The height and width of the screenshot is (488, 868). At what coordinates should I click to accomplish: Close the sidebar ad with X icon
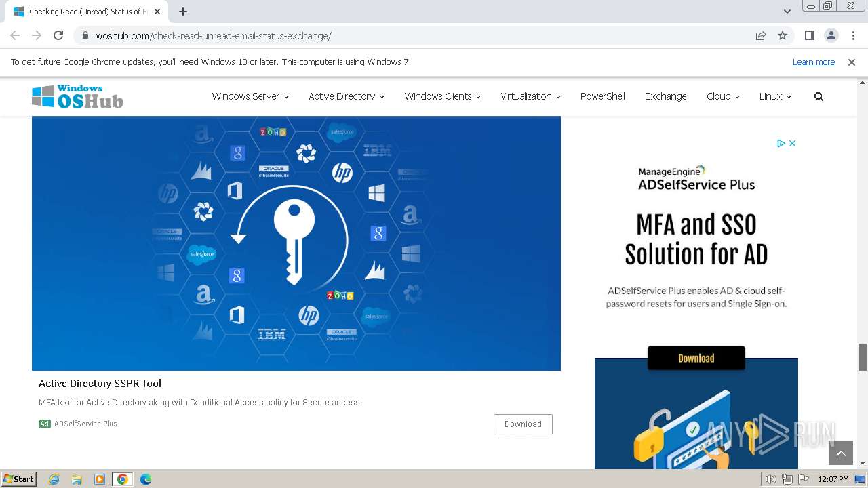792,143
